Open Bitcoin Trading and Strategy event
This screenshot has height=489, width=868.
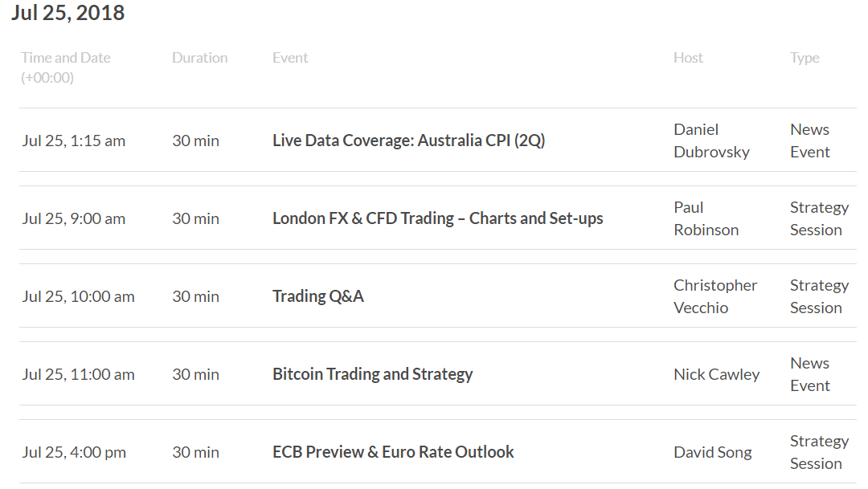[373, 374]
